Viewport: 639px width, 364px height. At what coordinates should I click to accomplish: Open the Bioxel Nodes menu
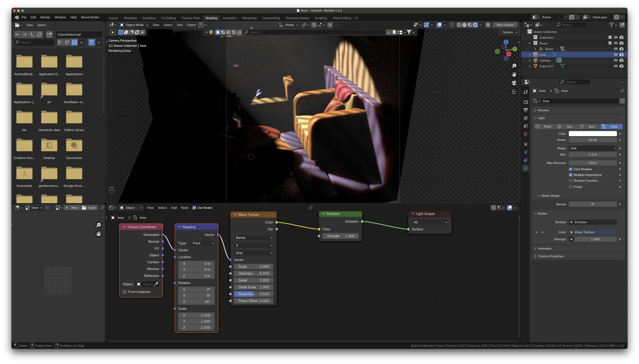click(90, 17)
